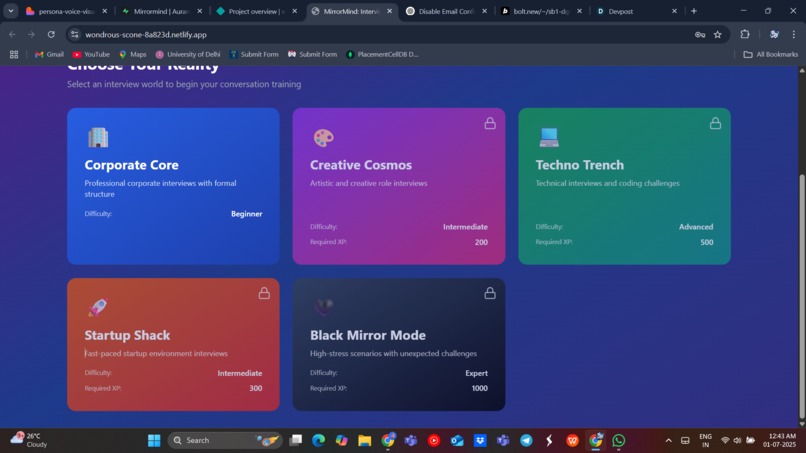806x453 pixels.
Task: Click the paint palette icon on Creative Cosmos
Action: point(323,138)
